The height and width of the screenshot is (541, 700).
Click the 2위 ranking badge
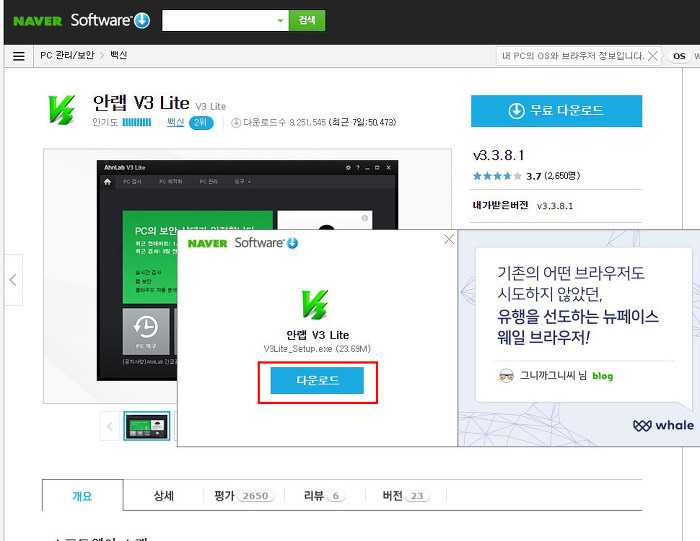coord(201,122)
